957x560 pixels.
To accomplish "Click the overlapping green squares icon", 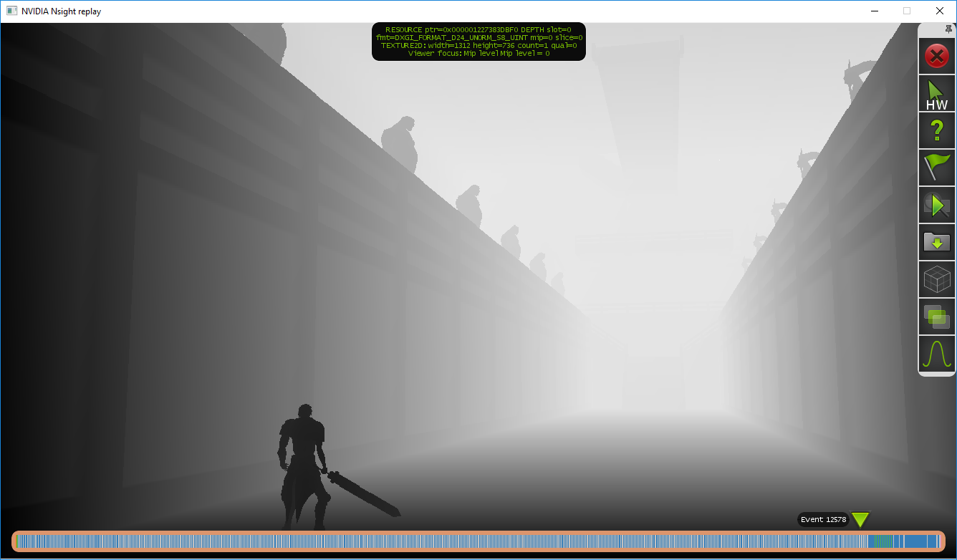I will 937,317.
